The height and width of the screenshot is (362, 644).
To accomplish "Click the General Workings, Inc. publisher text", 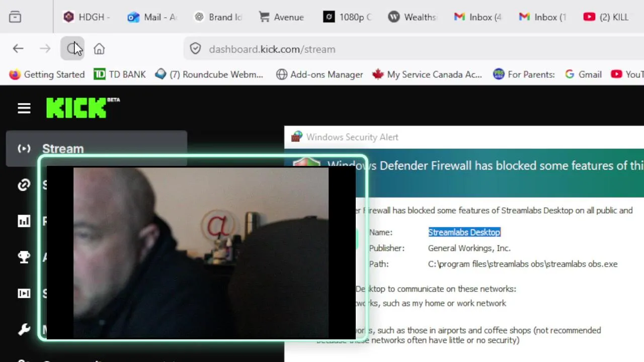I will pyautogui.click(x=469, y=248).
